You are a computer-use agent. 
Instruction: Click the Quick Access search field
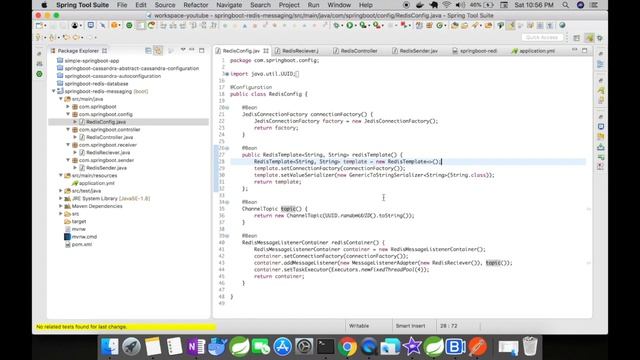(x=542, y=37)
